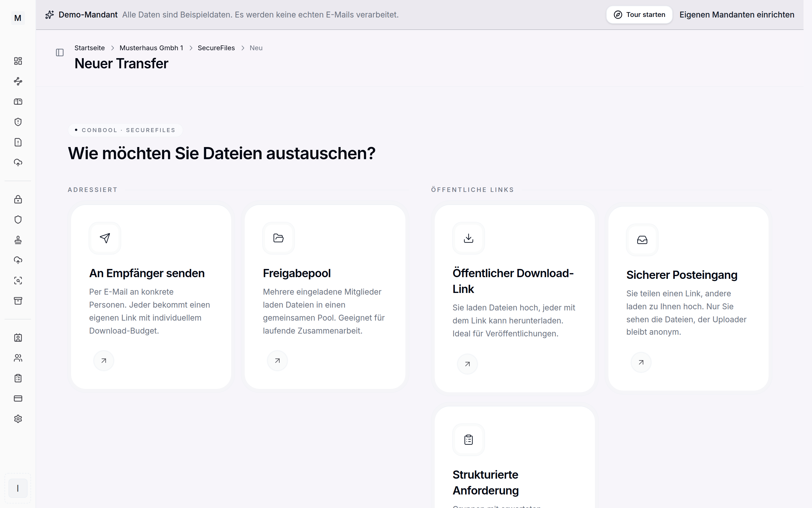Open Musterhaus Gmbh 1 breadcrumb

pos(151,48)
